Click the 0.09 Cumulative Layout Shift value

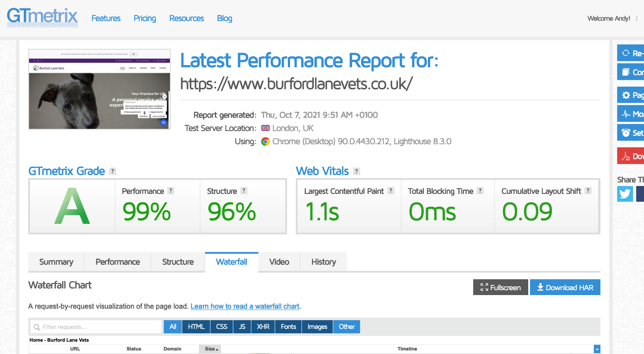click(527, 212)
